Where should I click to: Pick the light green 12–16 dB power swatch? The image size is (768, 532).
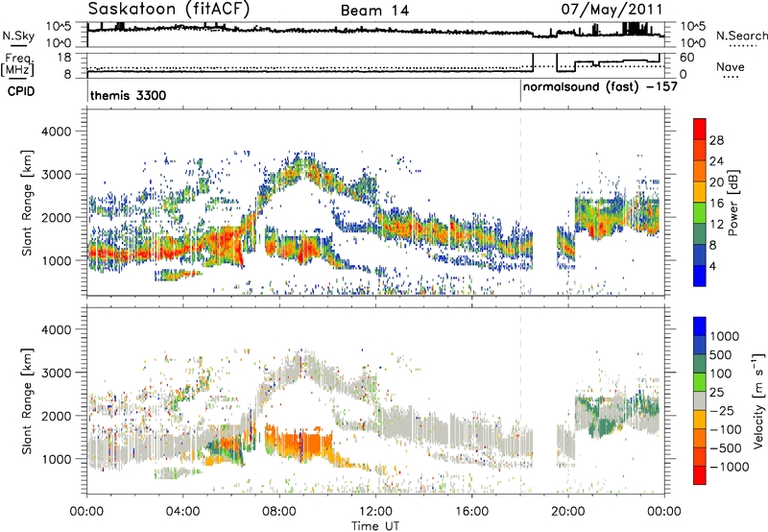coord(700,213)
